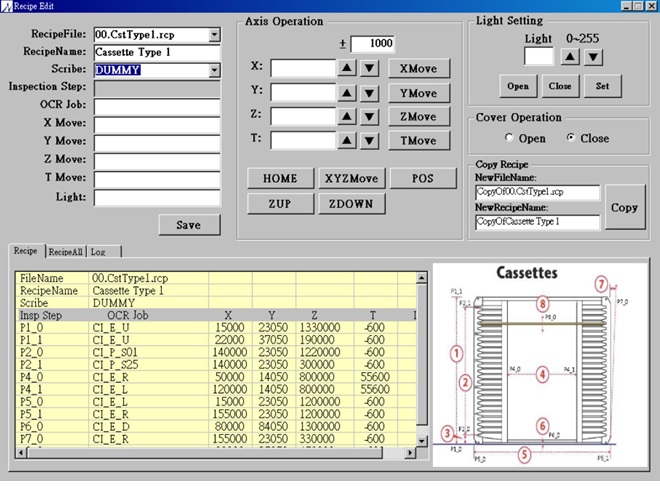
Task: Click the Save button
Action: [189, 225]
